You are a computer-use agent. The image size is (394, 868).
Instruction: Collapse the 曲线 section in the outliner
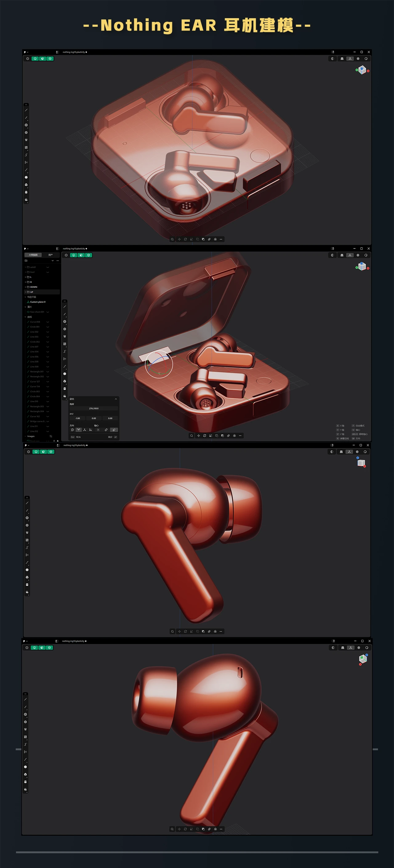[25, 317]
